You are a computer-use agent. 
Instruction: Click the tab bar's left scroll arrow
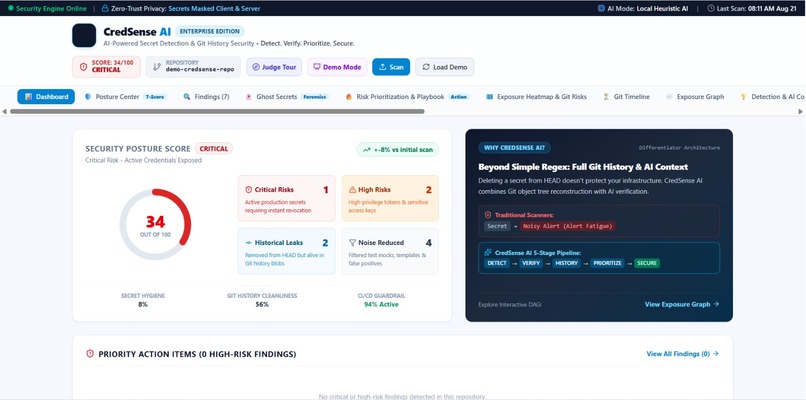click(5, 112)
